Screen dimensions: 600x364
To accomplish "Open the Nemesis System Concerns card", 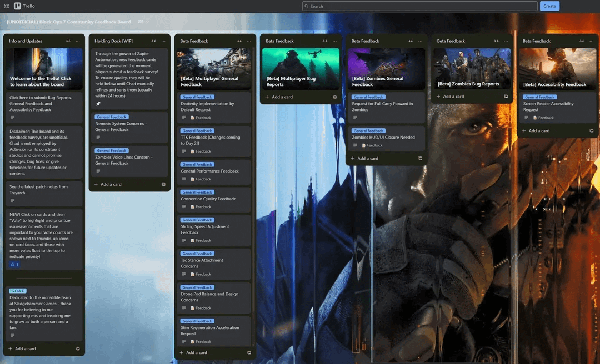I will point(129,127).
